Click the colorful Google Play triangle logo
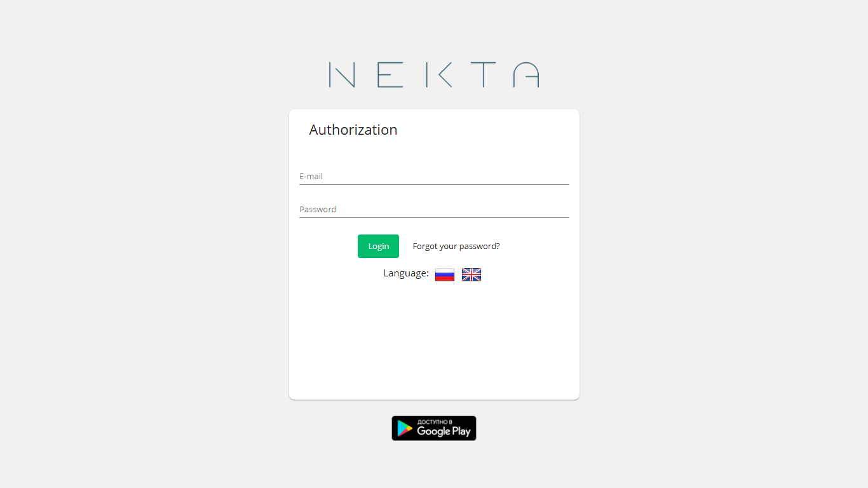 [404, 429]
